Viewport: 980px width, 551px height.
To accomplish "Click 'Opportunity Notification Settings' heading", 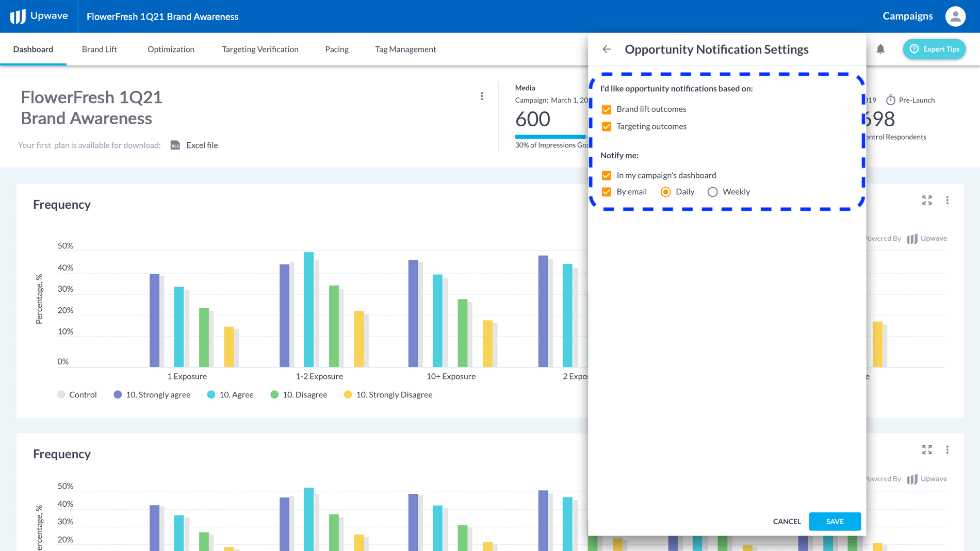I will pos(716,49).
